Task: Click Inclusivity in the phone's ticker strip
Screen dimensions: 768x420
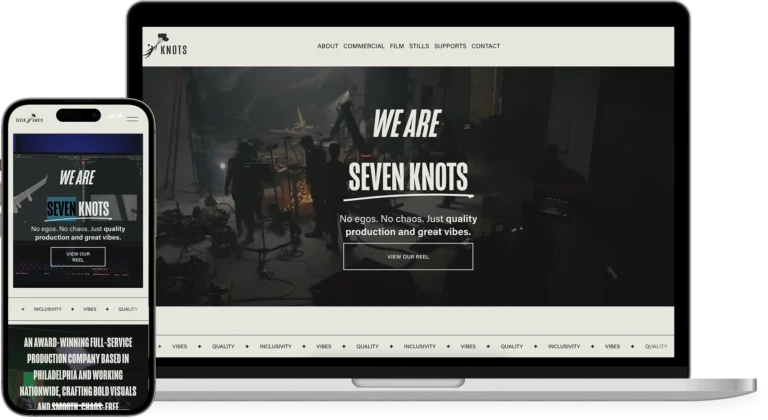Action: click(x=48, y=309)
